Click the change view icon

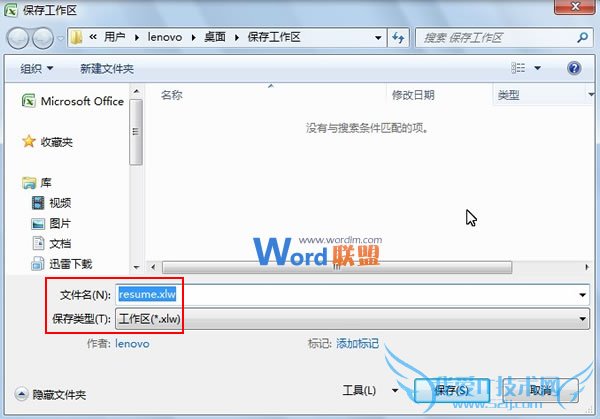tap(518, 68)
